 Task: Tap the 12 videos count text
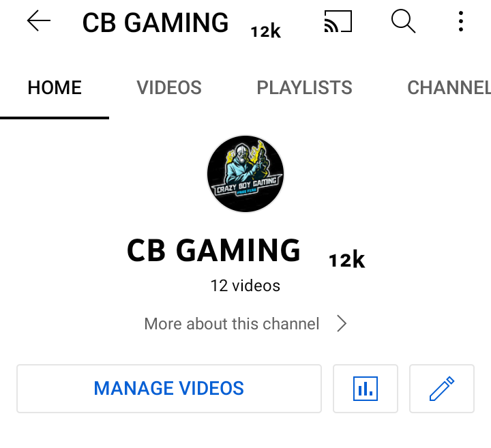[245, 286]
